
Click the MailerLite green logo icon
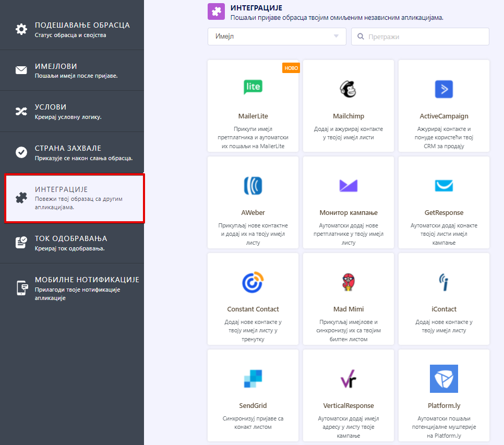tap(253, 87)
